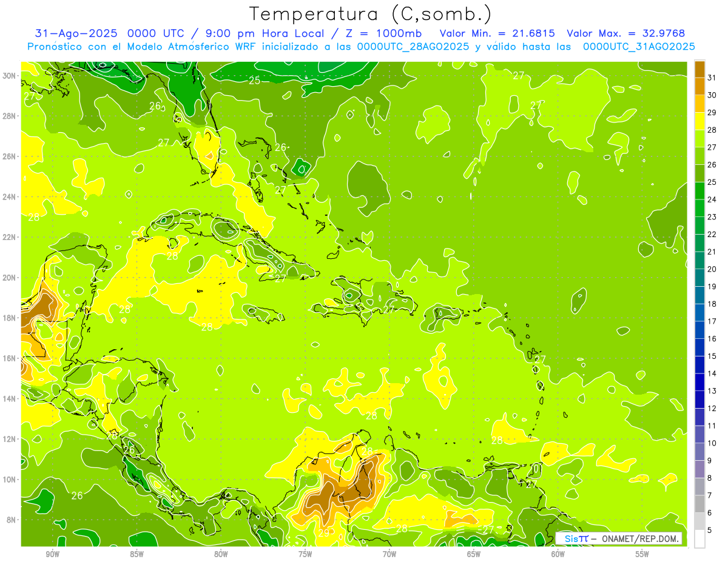Click the '0000UTC_28AGO2025' initialization time text
Image resolution: width=728 pixels, height=562 pixels.
[x=413, y=47]
